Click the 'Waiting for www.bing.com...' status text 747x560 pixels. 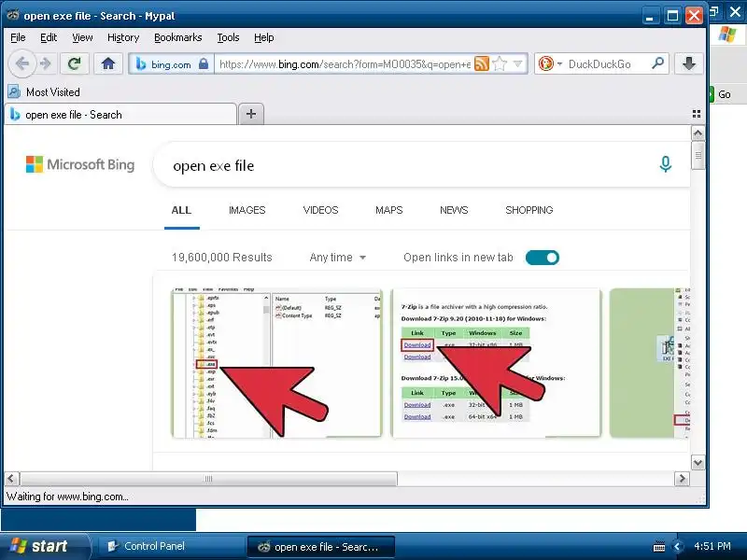click(x=67, y=497)
